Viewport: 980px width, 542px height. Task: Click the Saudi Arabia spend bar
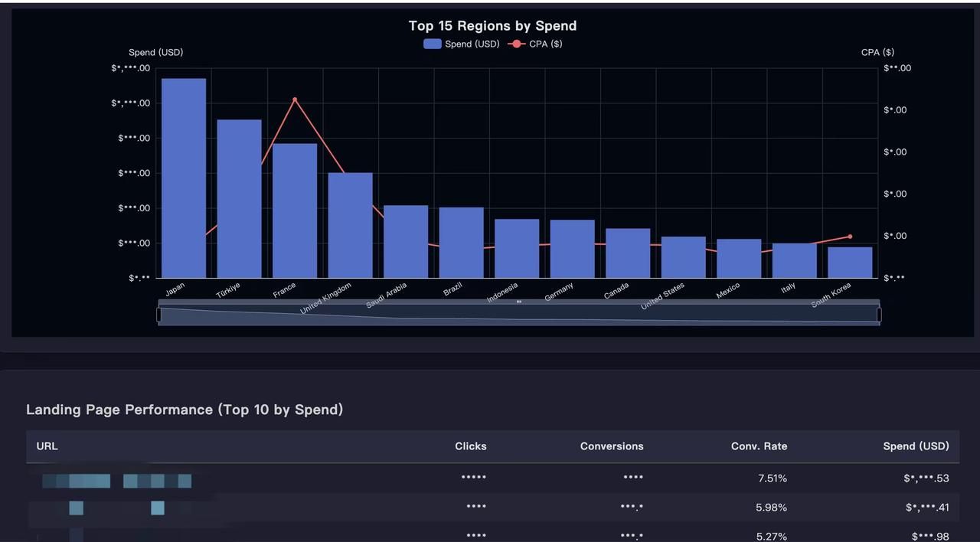click(x=405, y=241)
